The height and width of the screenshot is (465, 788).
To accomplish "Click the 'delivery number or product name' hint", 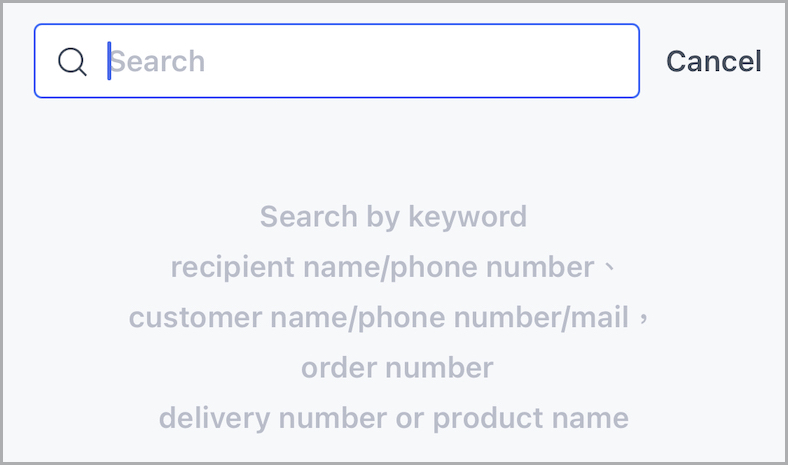I will pyautogui.click(x=394, y=418).
